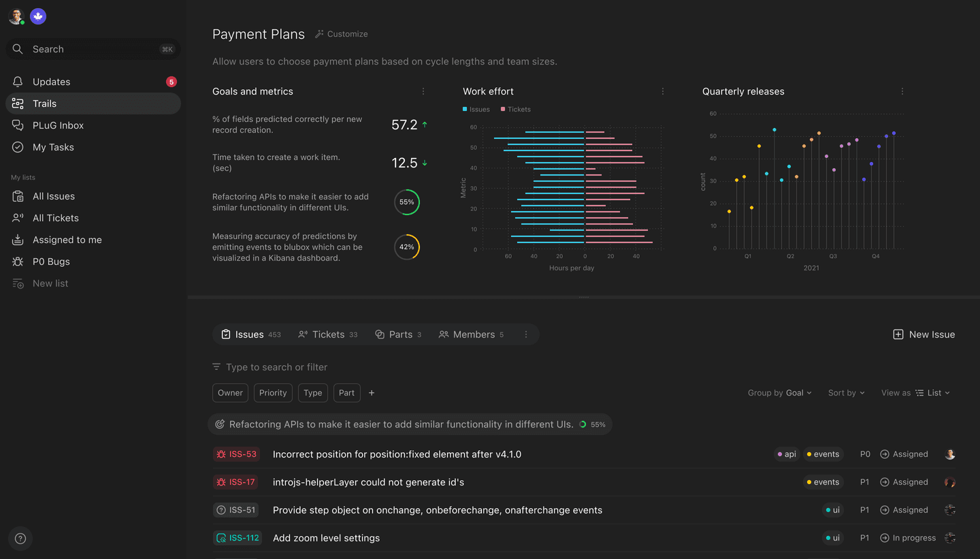Switch to the Parts tab
Image resolution: width=980 pixels, height=559 pixels.
point(398,334)
